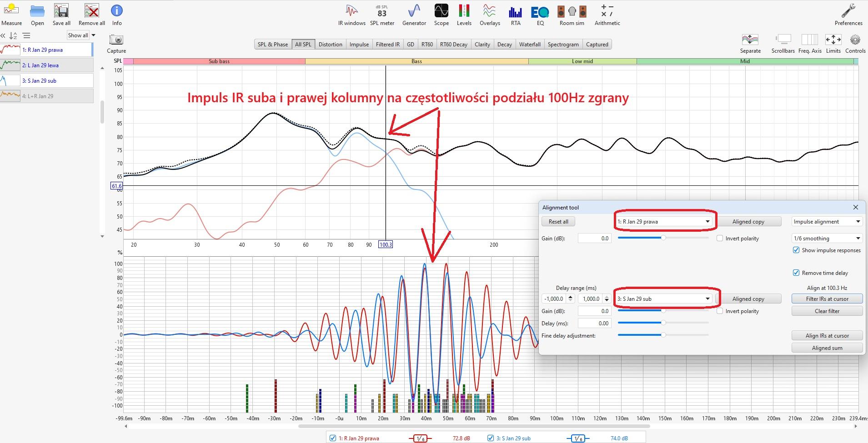Screen dimensions: 868x443
Task: Disable Remove time delay checkbox
Action: [796, 273]
